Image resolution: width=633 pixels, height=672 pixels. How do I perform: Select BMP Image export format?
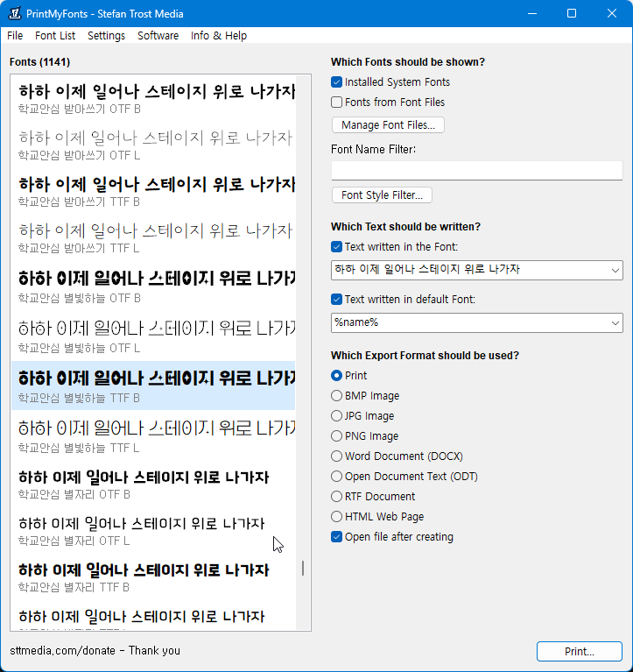pyautogui.click(x=336, y=395)
